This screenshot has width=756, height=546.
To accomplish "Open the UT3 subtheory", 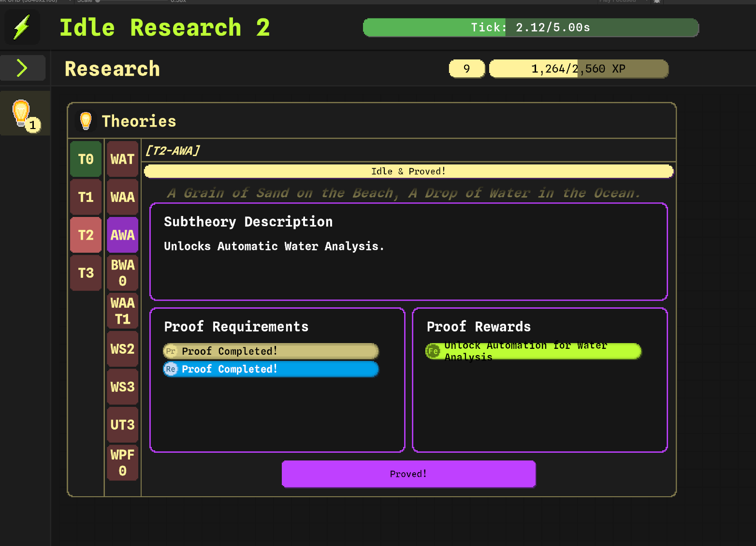I will tap(122, 425).
